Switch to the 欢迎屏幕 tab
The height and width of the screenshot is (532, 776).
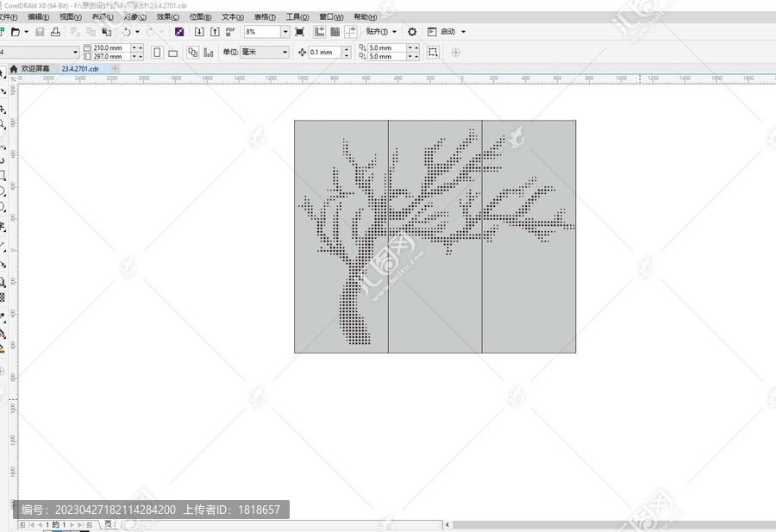pyautogui.click(x=35, y=69)
